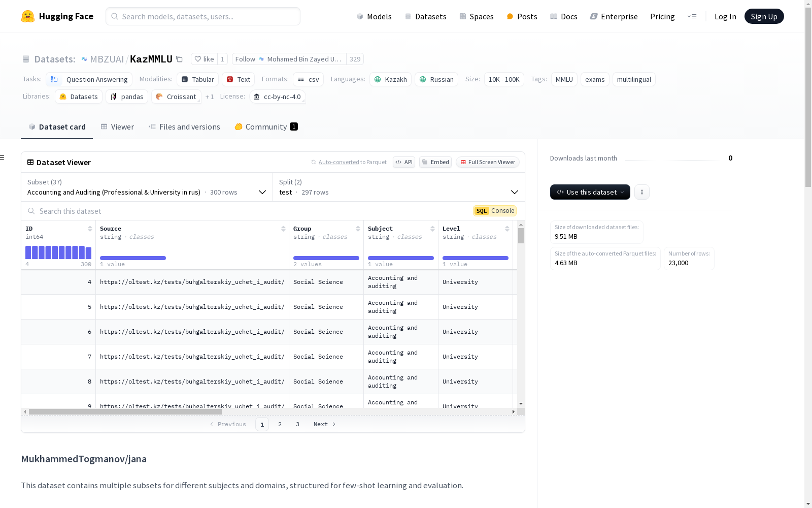
Task: Open the cc-by-nc-4.0 license tag
Action: pyautogui.click(x=278, y=97)
